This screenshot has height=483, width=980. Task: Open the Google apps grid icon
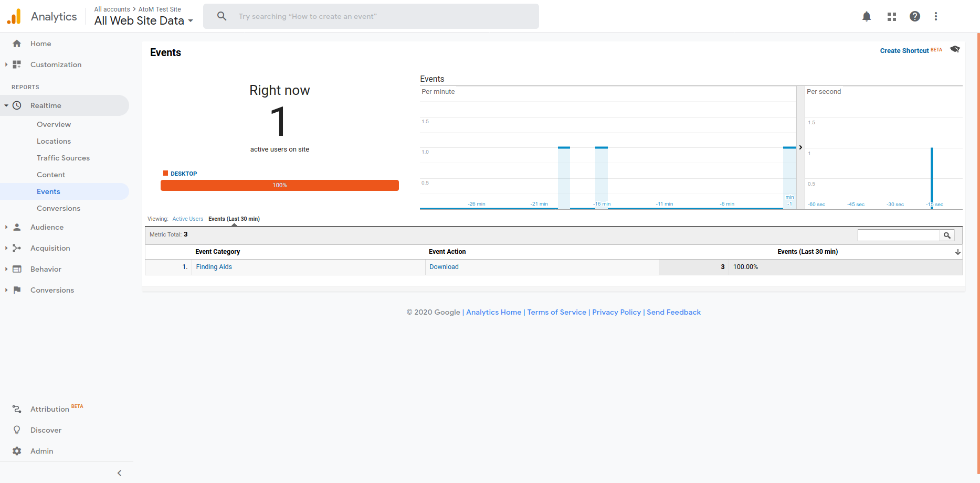(x=891, y=16)
